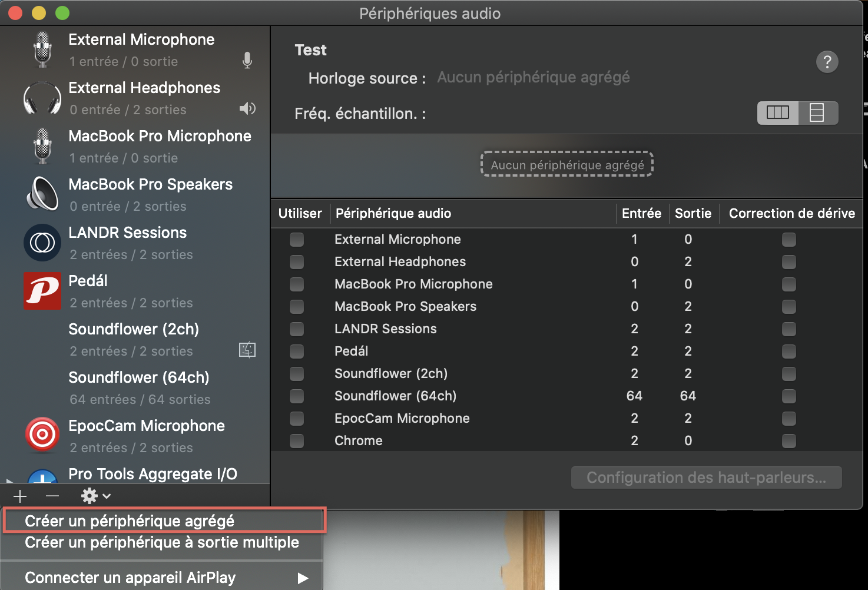
Task: Click Correction de dérive column header
Action: point(792,213)
